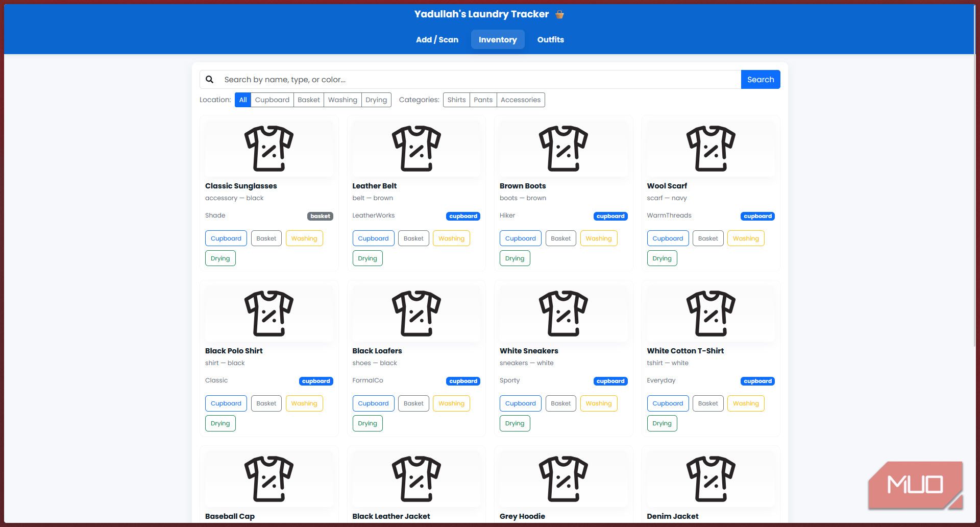Click the blue Search button
This screenshot has height=527, width=980.
pos(761,79)
